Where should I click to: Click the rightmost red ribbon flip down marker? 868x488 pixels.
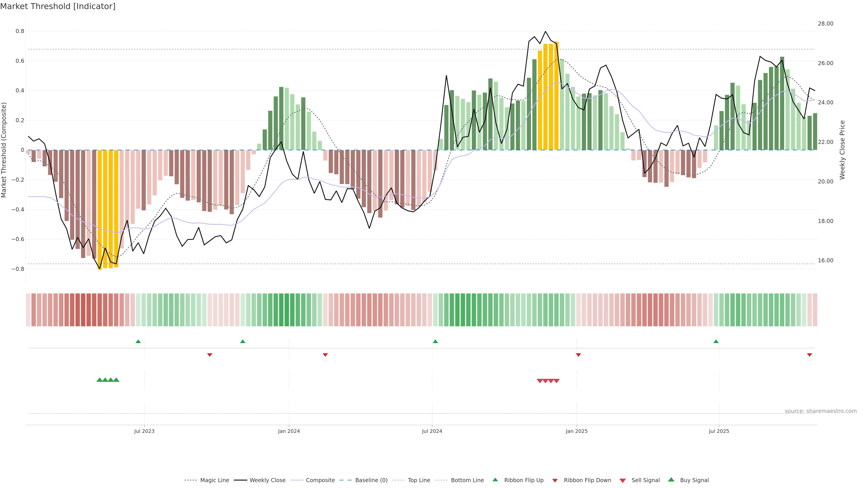809,355
